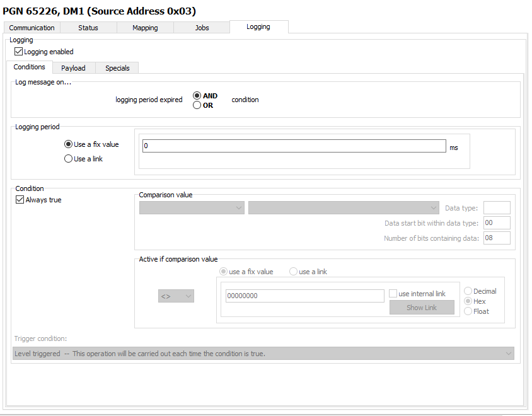Check the use internal link checkbox
Image resolution: width=532 pixels, height=416 pixels.
pyautogui.click(x=393, y=294)
